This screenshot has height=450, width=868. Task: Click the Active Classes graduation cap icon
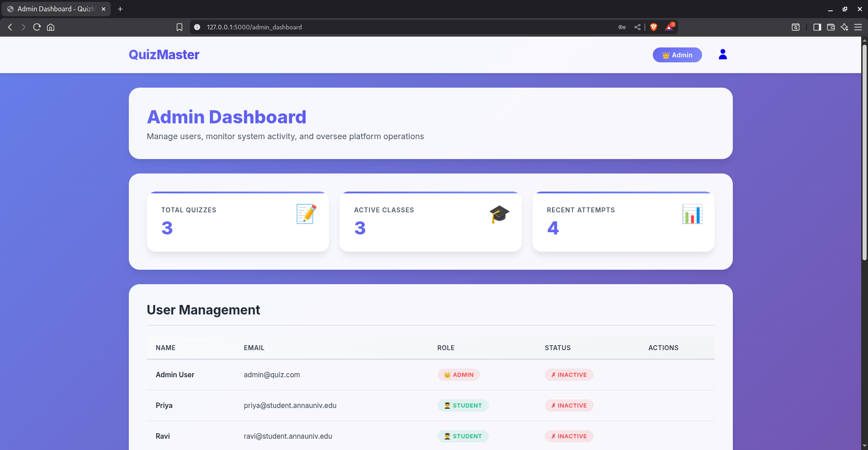pos(499,214)
